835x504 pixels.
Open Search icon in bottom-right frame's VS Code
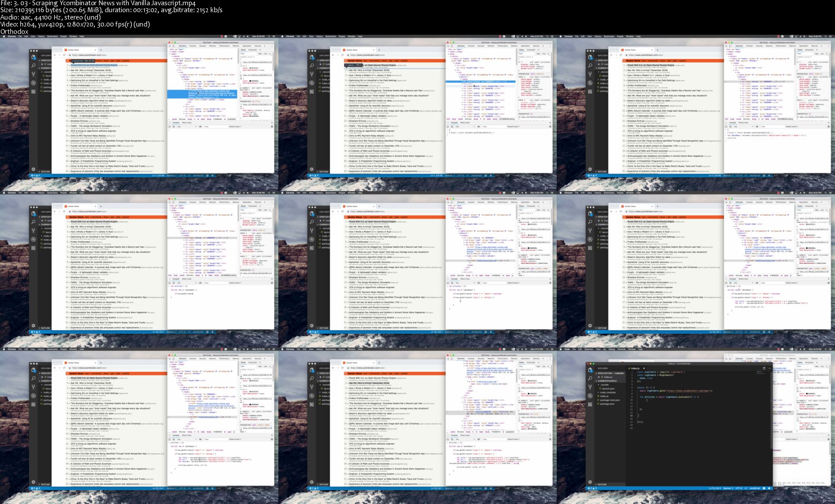click(590, 378)
